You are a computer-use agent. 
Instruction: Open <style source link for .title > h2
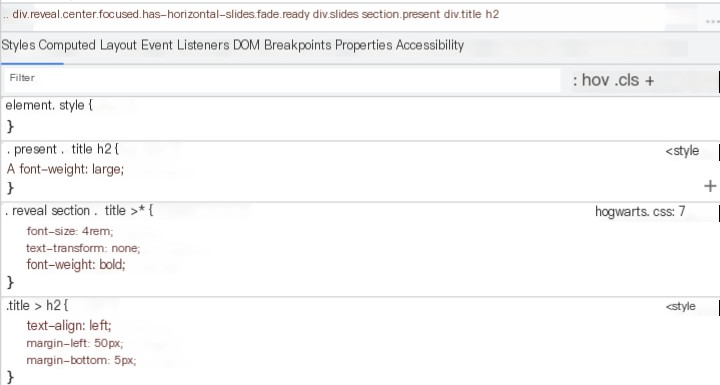pyautogui.click(x=681, y=306)
